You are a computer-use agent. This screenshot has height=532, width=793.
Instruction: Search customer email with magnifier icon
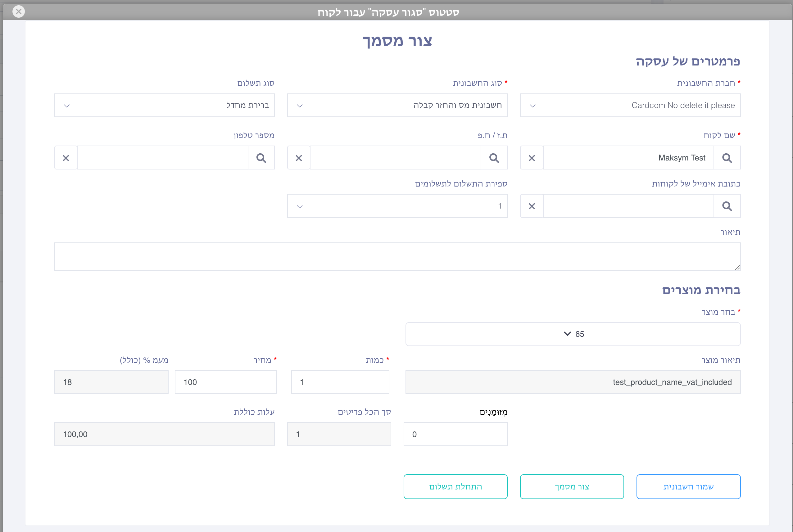727,206
